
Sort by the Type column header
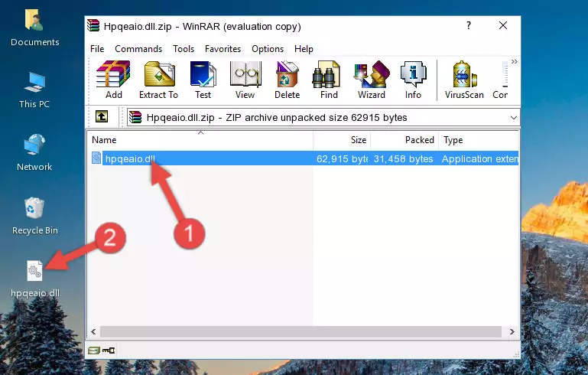[479, 140]
